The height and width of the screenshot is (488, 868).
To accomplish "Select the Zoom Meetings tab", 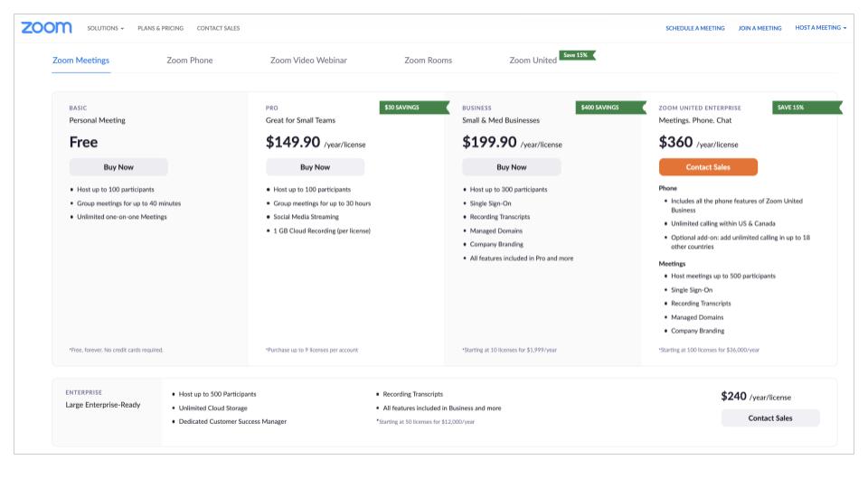I will click(x=80, y=61).
